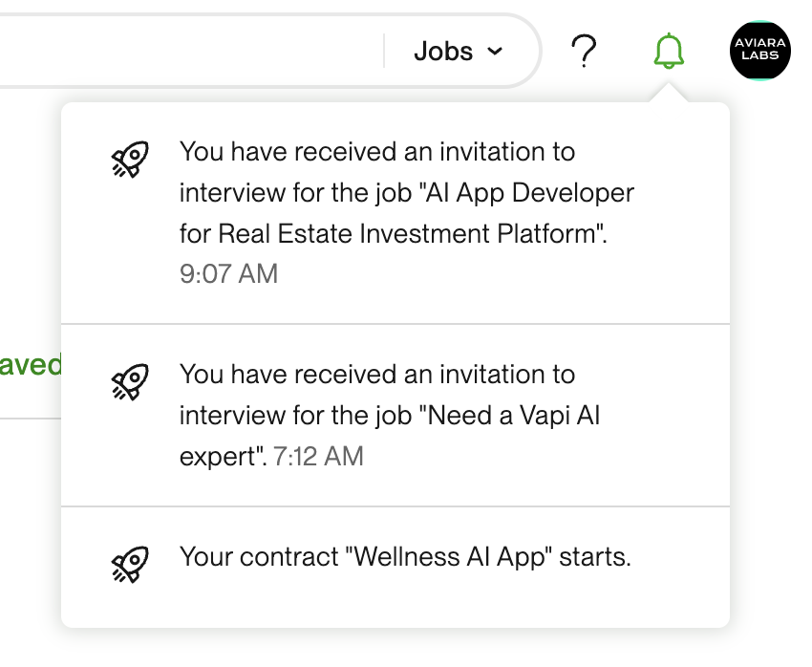Focus the search input field
This screenshot has width=812, height=667.
[191, 52]
